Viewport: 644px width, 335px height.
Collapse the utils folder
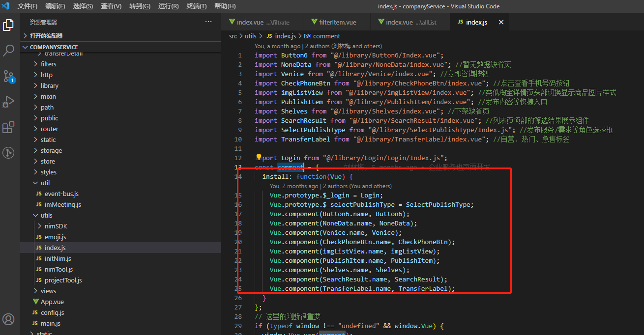(120, 215)
